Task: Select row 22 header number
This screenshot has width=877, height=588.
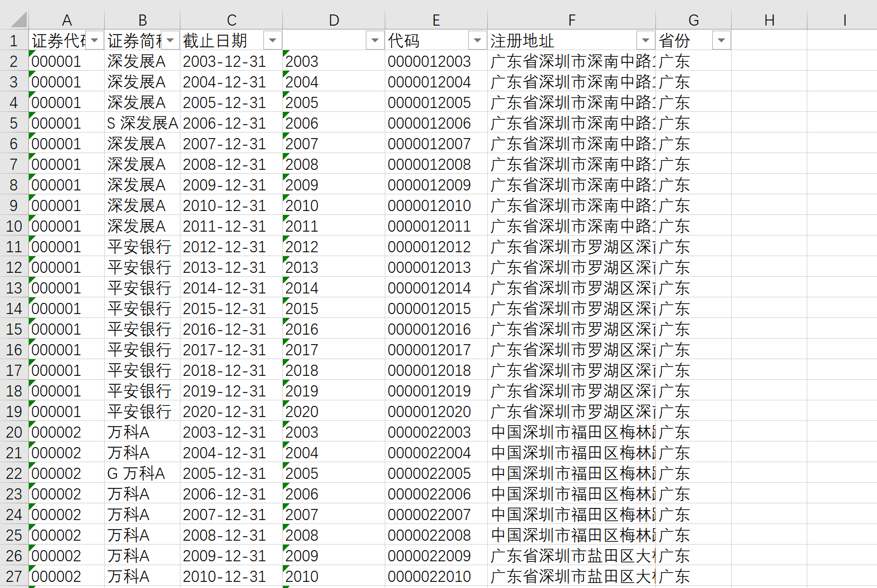Action: [14, 473]
